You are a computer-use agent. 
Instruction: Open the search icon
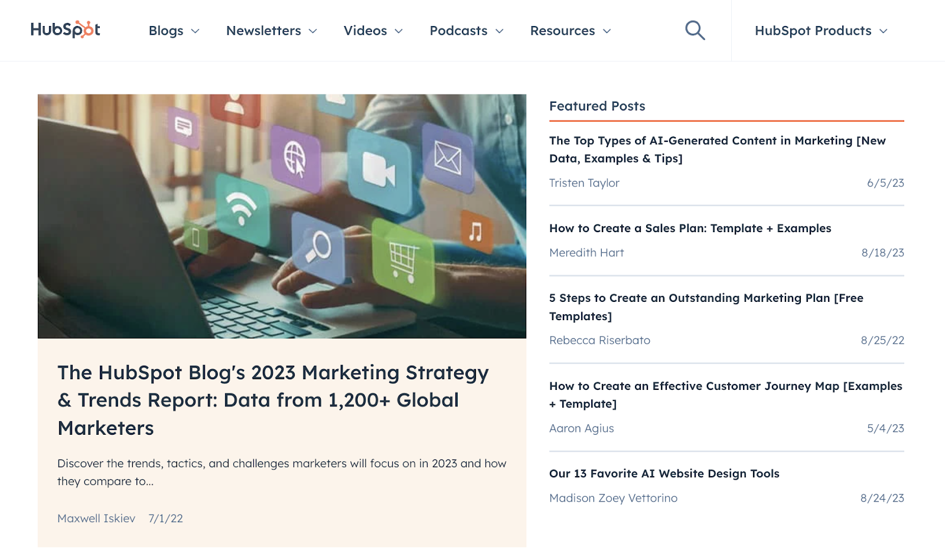(695, 30)
